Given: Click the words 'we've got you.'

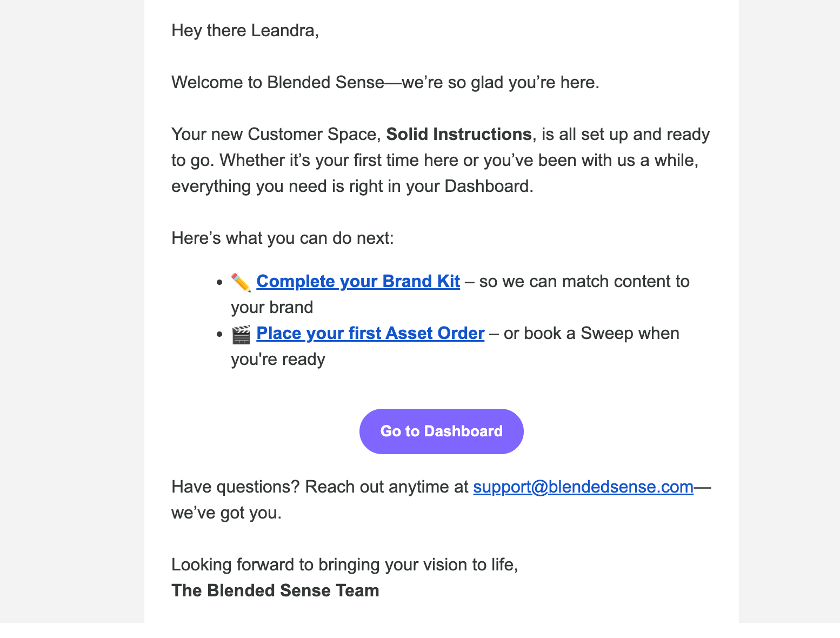Looking at the screenshot, I should 226,513.
